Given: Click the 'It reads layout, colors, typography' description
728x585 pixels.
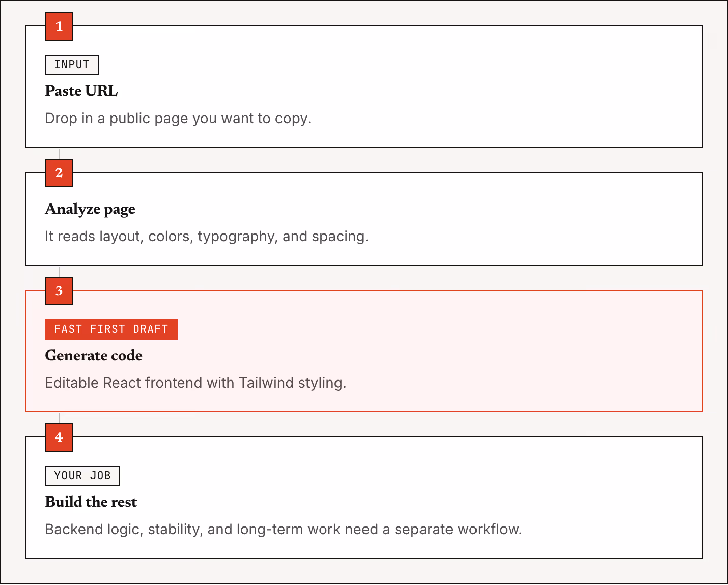Looking at the screenshot, I should point(207,237).
